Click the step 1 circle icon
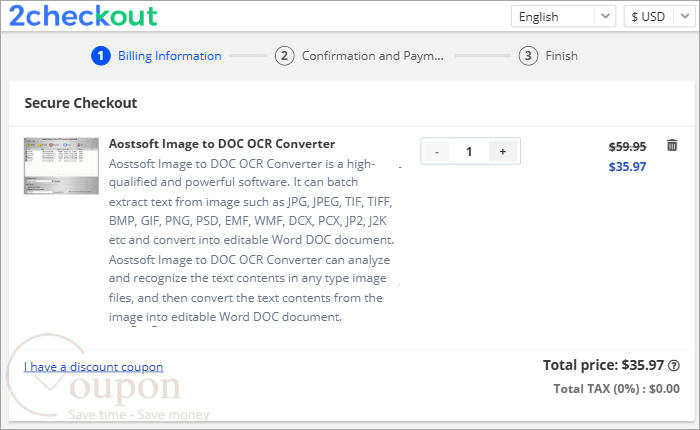This screenshot has height=430, width=700. (101, 56)
